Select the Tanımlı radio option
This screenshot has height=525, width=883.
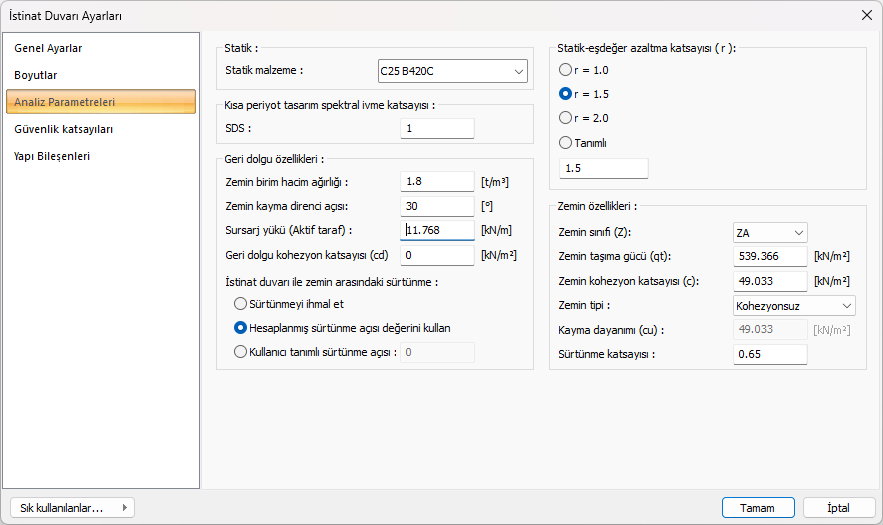(566, 143)
